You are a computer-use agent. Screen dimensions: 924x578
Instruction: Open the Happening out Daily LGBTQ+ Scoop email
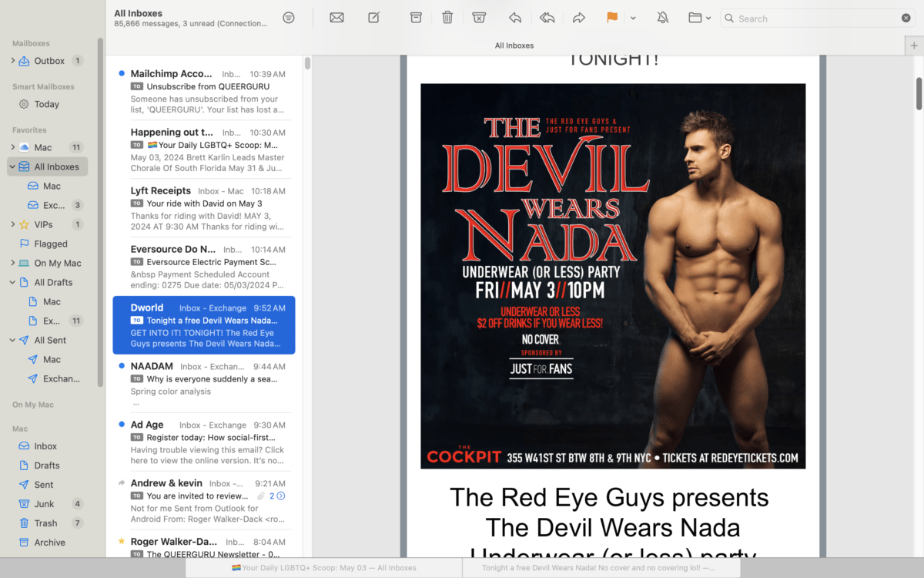click(x=204, y=150)
